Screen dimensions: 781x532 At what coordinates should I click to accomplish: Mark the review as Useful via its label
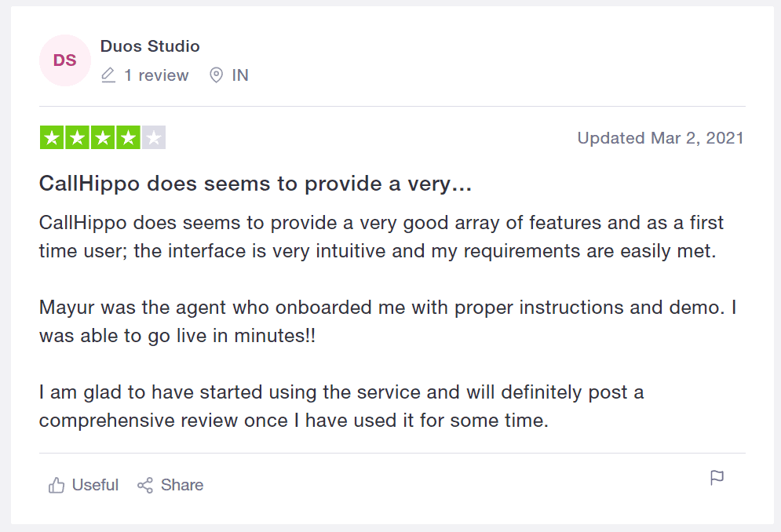tap(95, 485)
